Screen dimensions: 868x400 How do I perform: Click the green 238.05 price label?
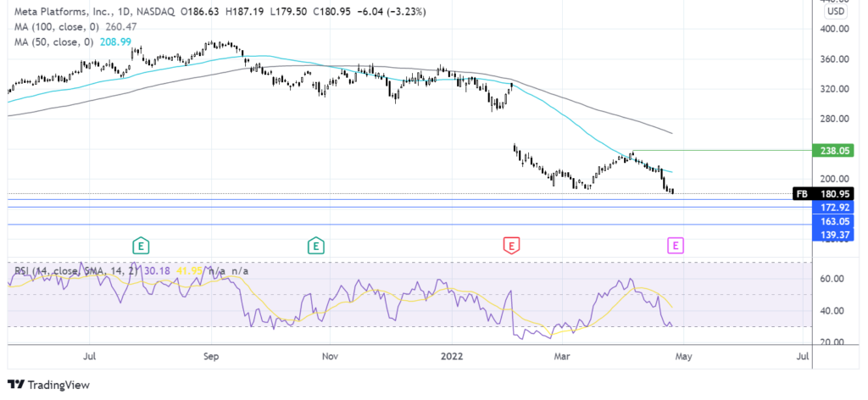click(832, 150)
